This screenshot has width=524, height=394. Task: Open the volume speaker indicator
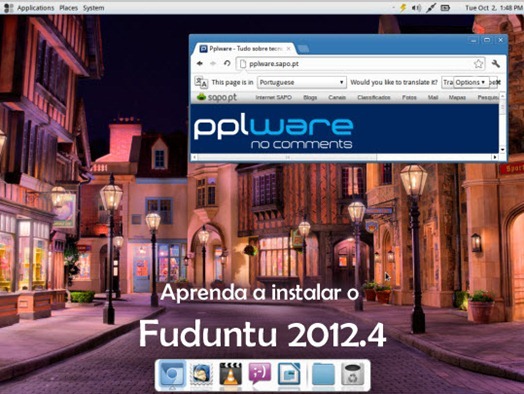pos(416,8)
